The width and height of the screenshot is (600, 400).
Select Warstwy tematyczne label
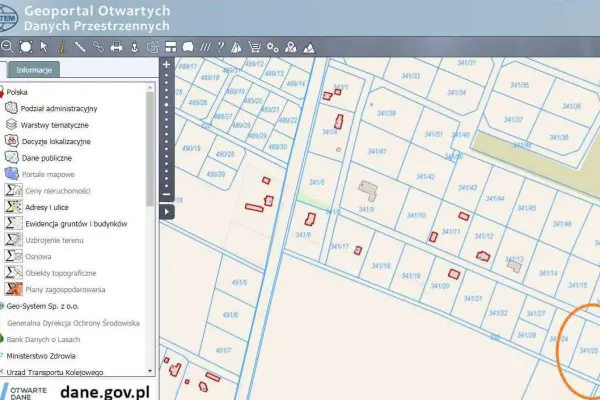55,125
